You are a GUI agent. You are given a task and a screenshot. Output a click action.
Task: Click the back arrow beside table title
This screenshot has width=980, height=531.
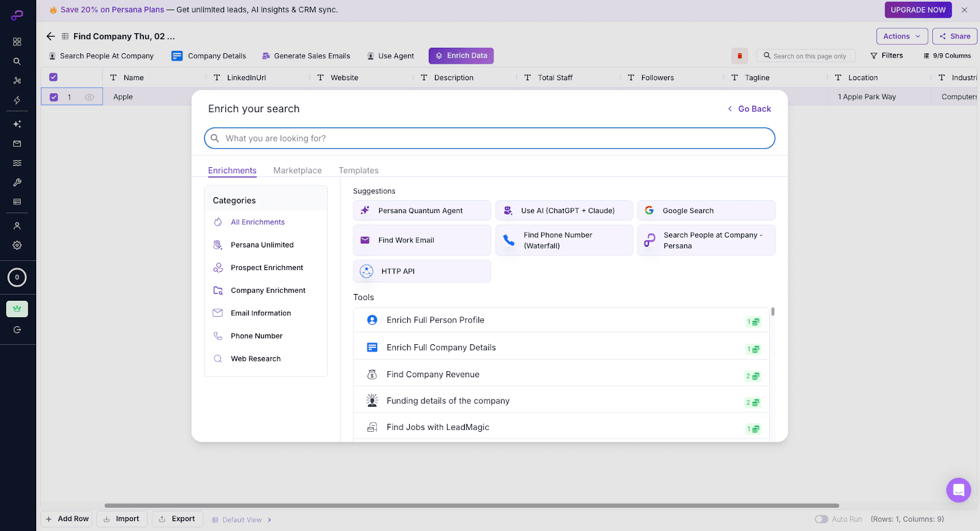51,36
